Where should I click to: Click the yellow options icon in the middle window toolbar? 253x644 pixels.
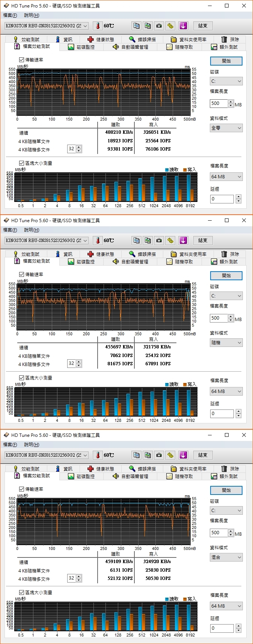(171, 241)
